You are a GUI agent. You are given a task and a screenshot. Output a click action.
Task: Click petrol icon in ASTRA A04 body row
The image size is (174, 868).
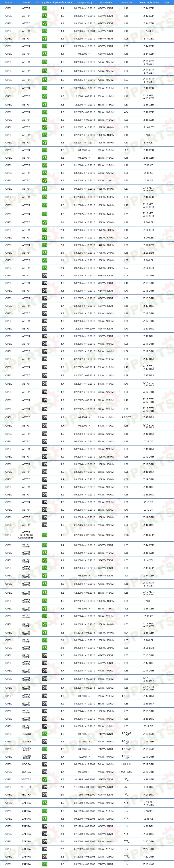pyautogui.click(x=44, y=112)
